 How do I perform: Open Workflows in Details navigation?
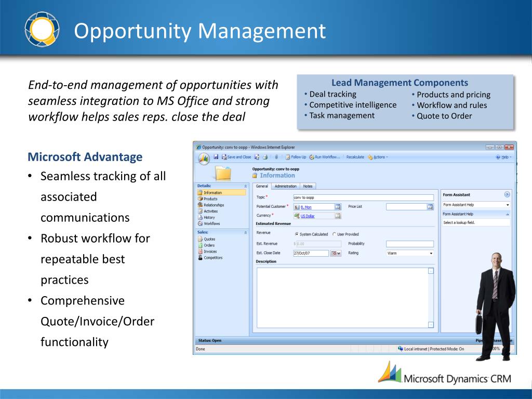click(x=209, y=223)
